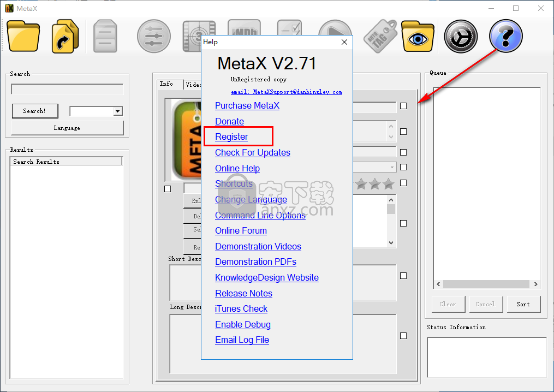Click iTunes Check link
This screenshot has width=554, height=392.
241,309
